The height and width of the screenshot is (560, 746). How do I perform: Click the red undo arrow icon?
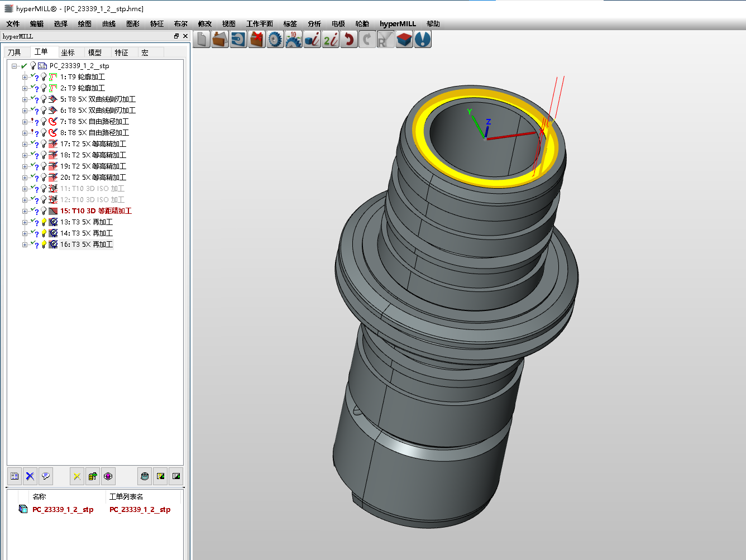click(x=349, y=39)
